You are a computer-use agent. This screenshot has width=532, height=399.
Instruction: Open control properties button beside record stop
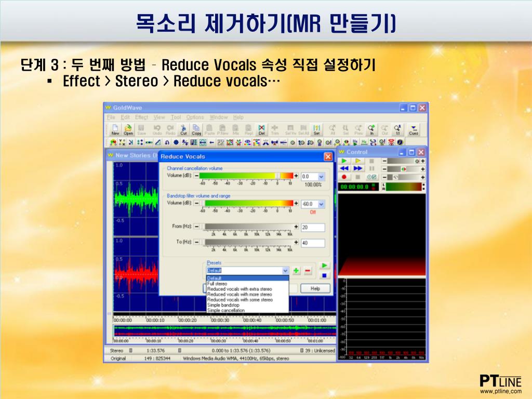(371, 177)
